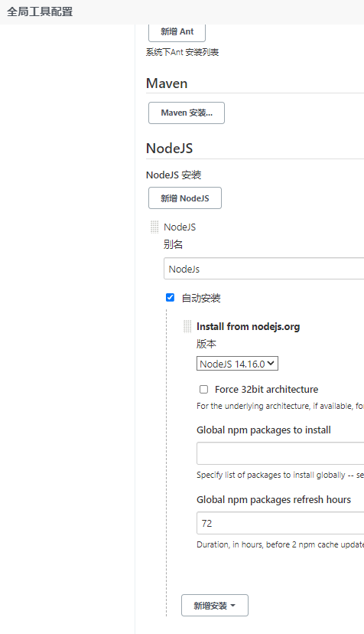Click the refresh hours field showing 72
The image size is (364, 634).
tap(281, 523)
